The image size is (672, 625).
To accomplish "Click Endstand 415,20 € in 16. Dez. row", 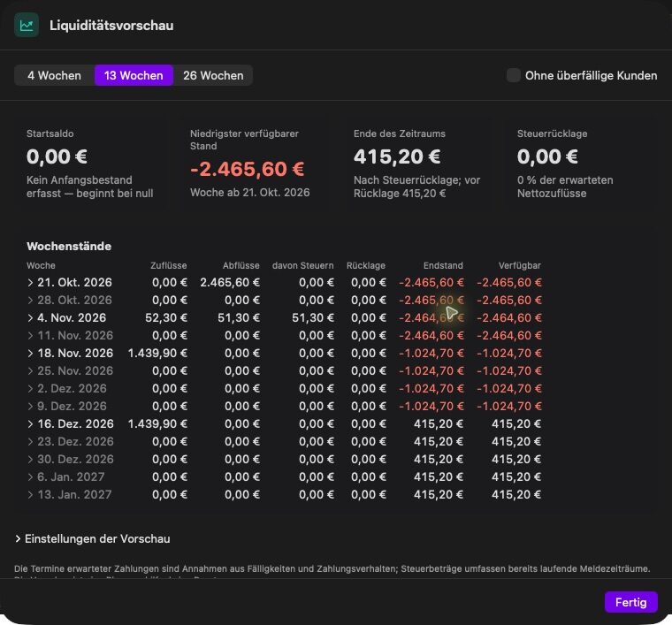I will 439,424.
